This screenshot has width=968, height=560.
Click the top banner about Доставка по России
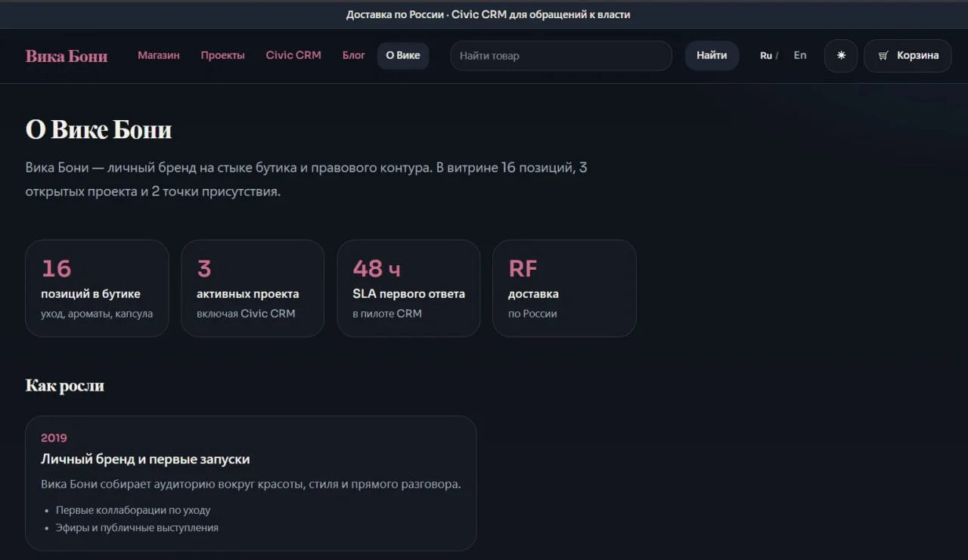(x=489, y=14)
